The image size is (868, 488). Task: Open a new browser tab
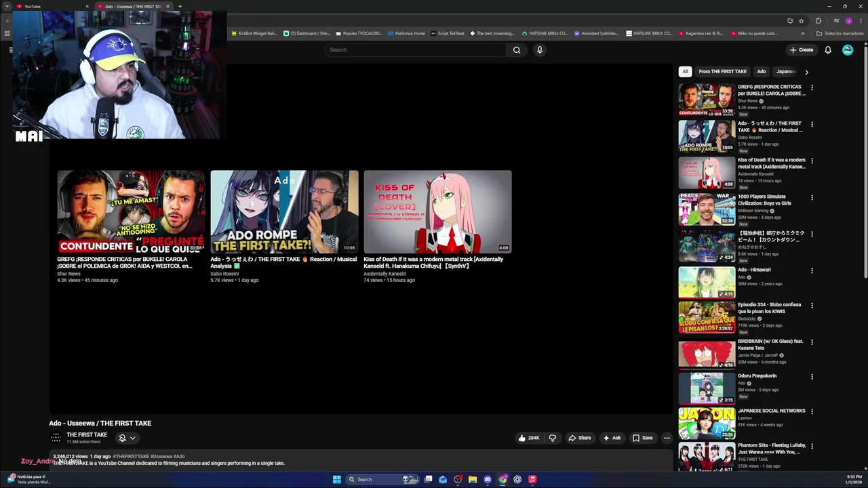coord(180,6)
